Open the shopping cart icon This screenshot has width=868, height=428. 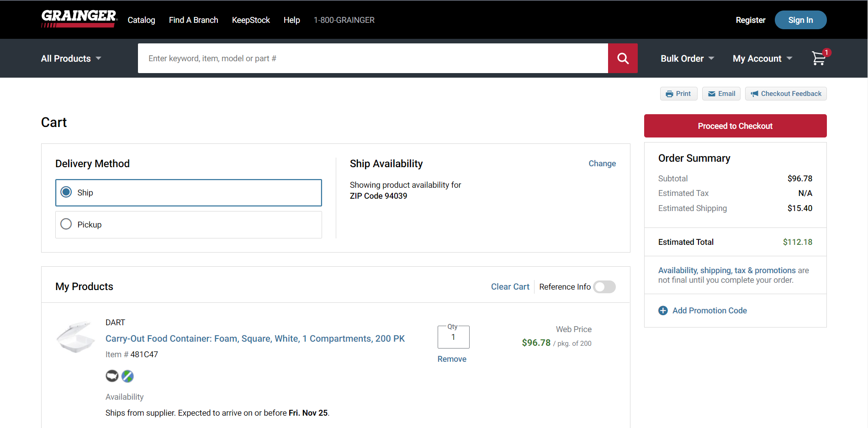pyautogui.click(x=819, y=58)
